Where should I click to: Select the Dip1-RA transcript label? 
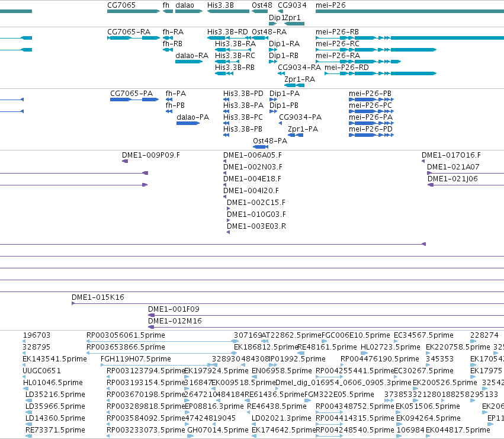pyautogui.click(x=284, y=44)
